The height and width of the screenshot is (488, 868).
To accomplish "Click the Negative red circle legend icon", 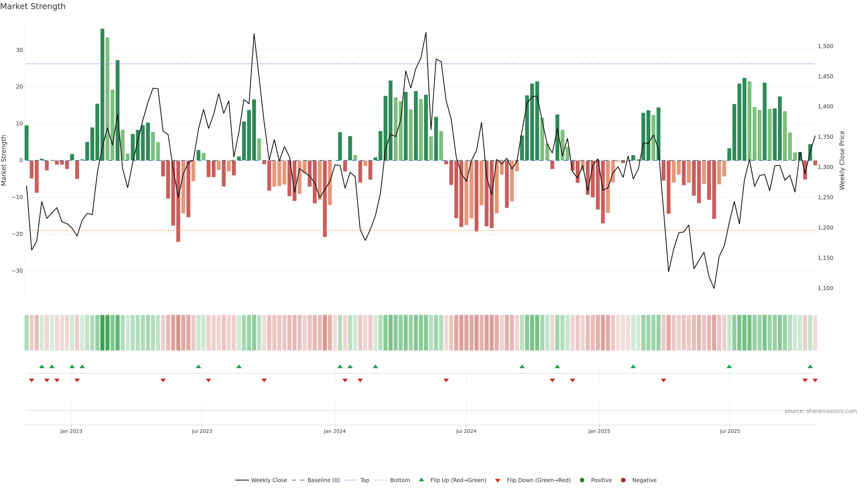I will coord(623,480).
